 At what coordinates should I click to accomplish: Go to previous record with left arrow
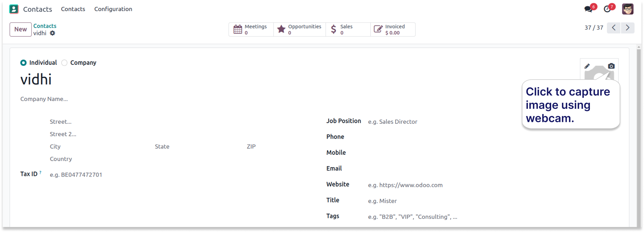[x=614, y=28]
